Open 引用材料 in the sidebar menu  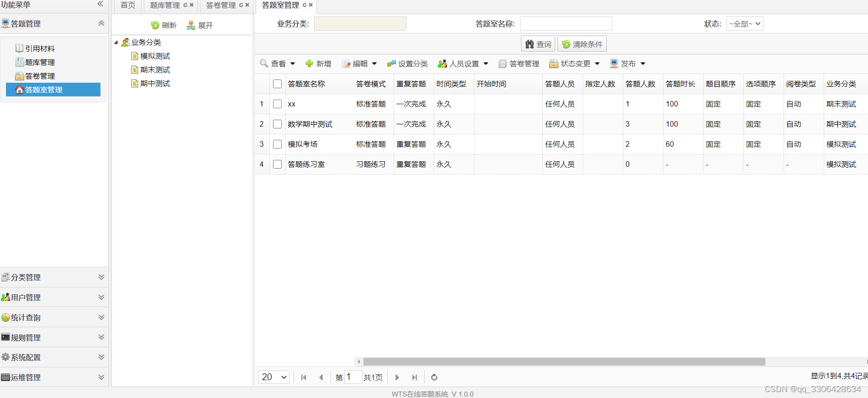[x=53, y=48]
